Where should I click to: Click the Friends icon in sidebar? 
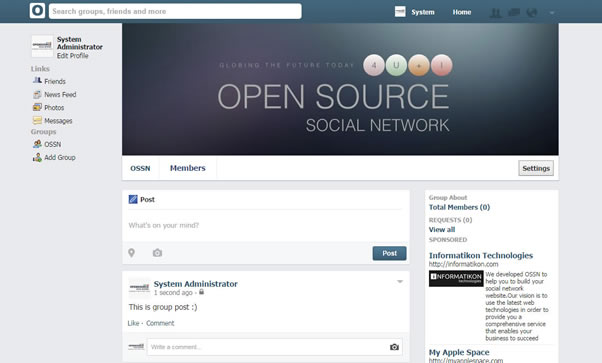[37, 81]
